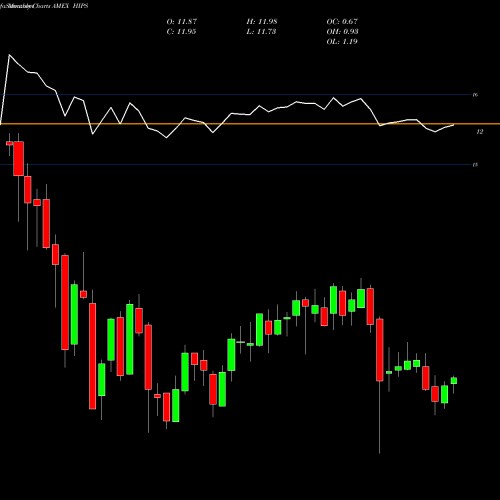This screenshot has height=500, width=500.
Task: Click the OC: 0.67 value
Action: tap(342, 21)
